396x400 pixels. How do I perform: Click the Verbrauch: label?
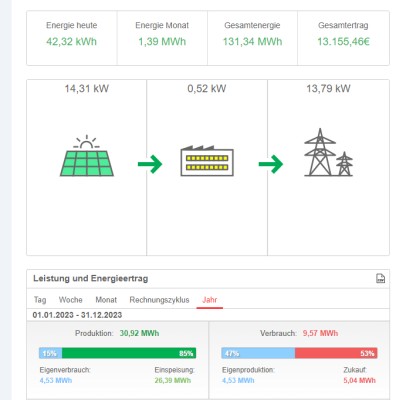(x=278, y=333)
